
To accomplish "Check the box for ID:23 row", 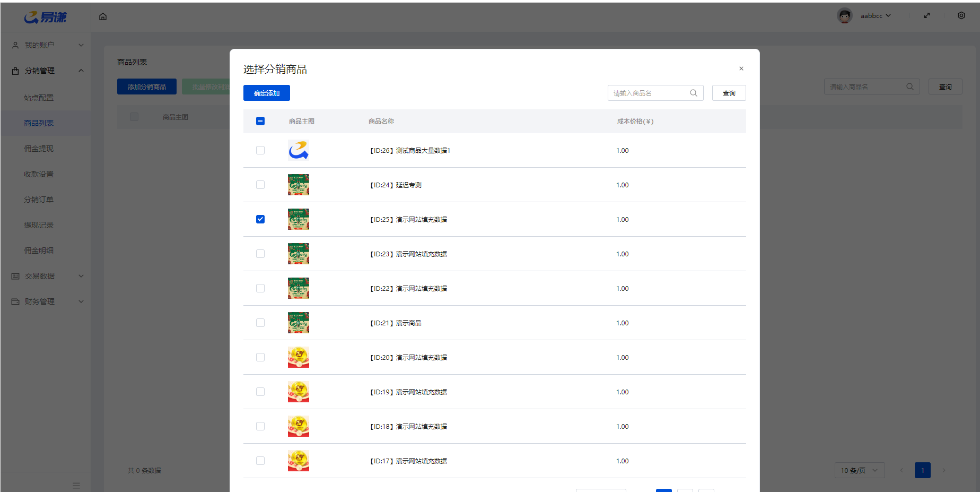I will [260, 254].
